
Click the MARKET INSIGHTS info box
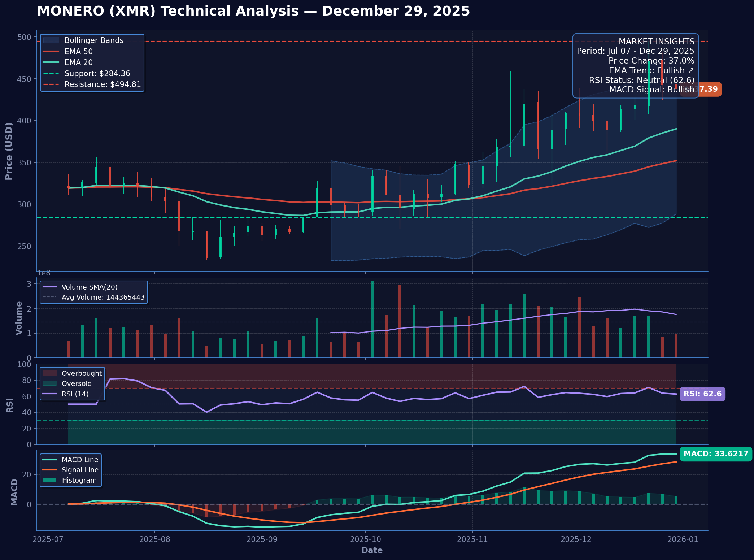point(635,66)
